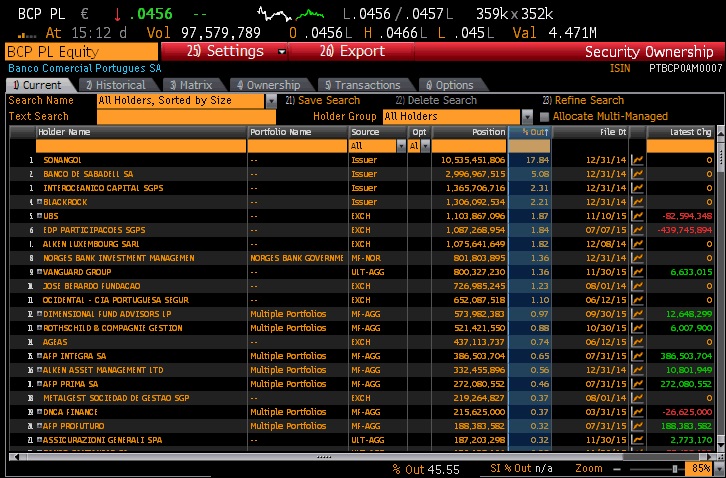Screen dimensions: 726x478
Task: Click the Holder Name filter field
Action: coord(141,146)
